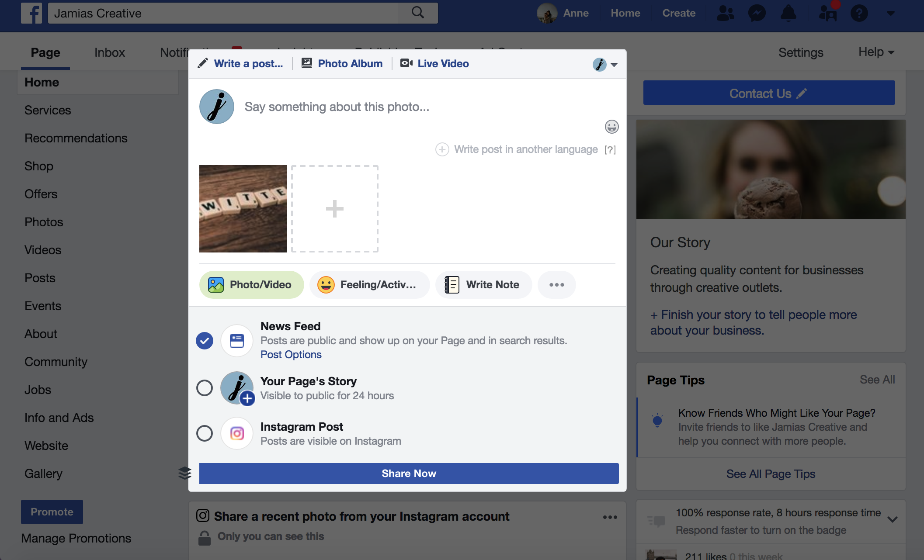The image size is (924, 560).
Task: Open the Friend Requests icon
Action: (726, 13)
